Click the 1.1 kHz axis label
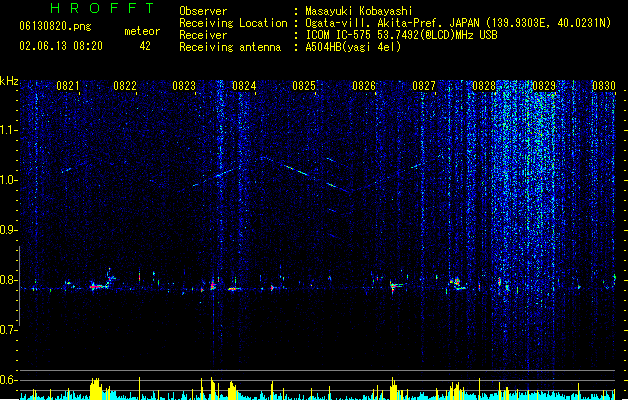The height and width of the screenshot is (400, 629). [x=7, y=130]
